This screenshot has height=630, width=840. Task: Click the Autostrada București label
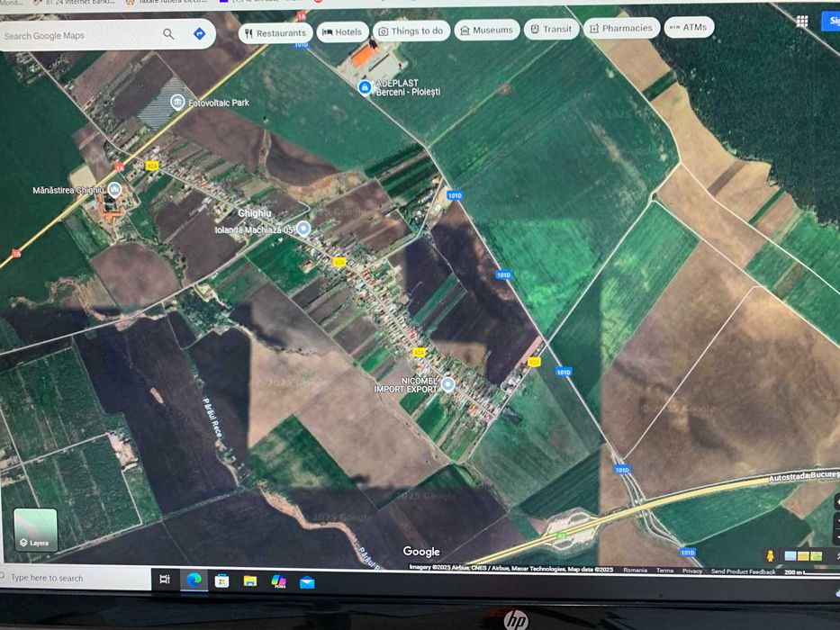tap(804, 475)
